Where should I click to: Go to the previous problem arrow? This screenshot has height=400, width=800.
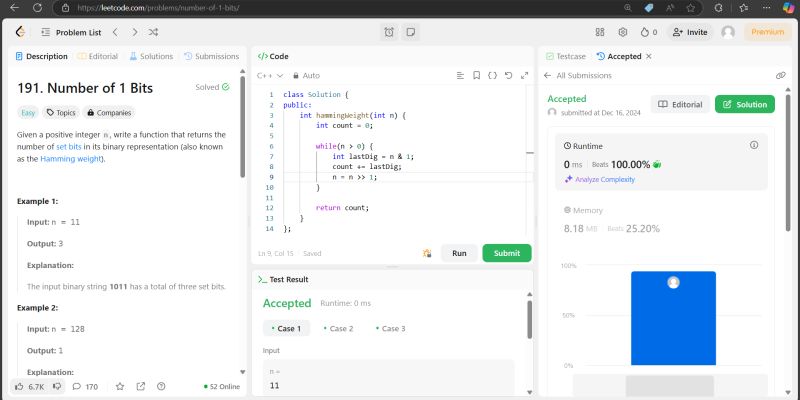[x=115, y=32]
